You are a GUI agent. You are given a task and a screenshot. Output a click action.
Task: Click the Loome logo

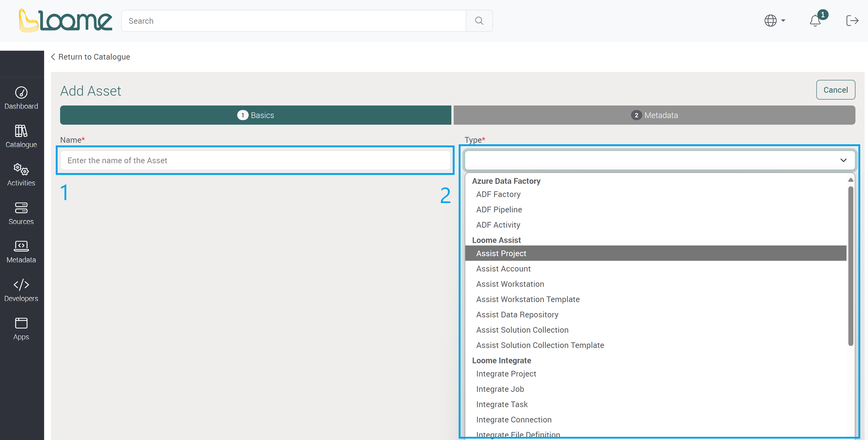coord(65,21)
